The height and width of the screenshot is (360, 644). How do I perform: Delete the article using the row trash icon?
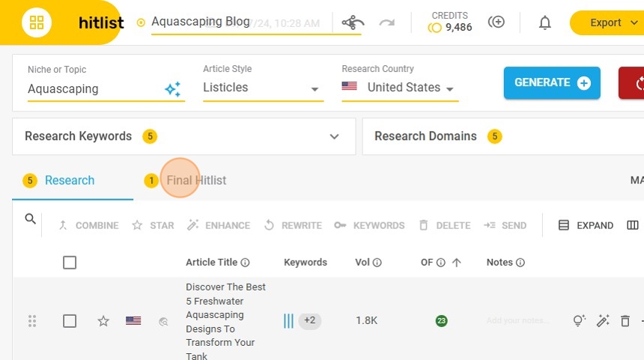click(x=625, y=321)
